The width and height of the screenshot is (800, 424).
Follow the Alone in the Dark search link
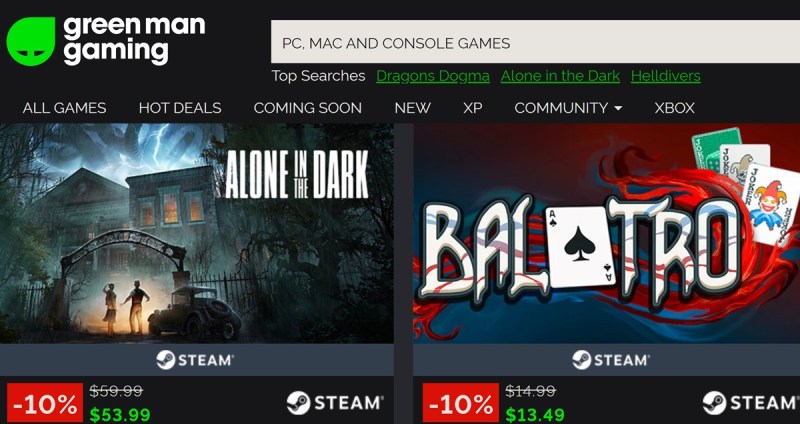coord(560,76)
